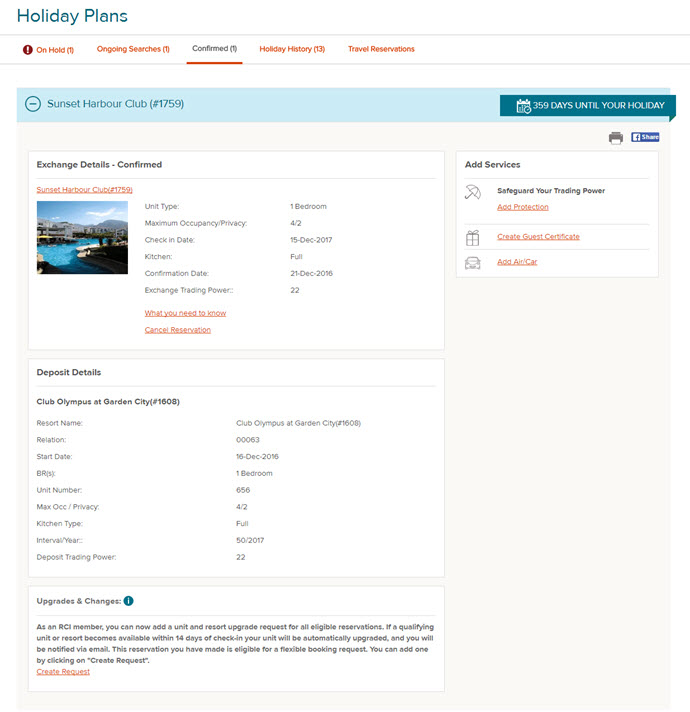Click the Holiday Plans page heading

click(72, 16)
